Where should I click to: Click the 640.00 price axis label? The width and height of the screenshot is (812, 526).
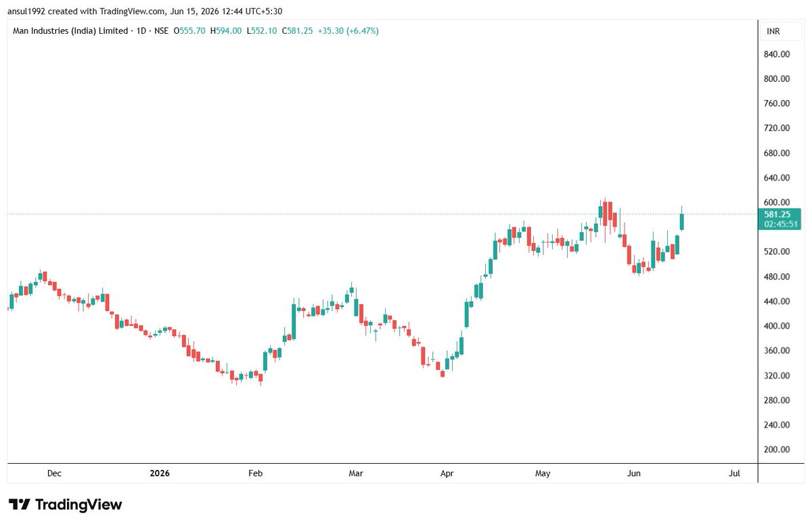[777, 178]
